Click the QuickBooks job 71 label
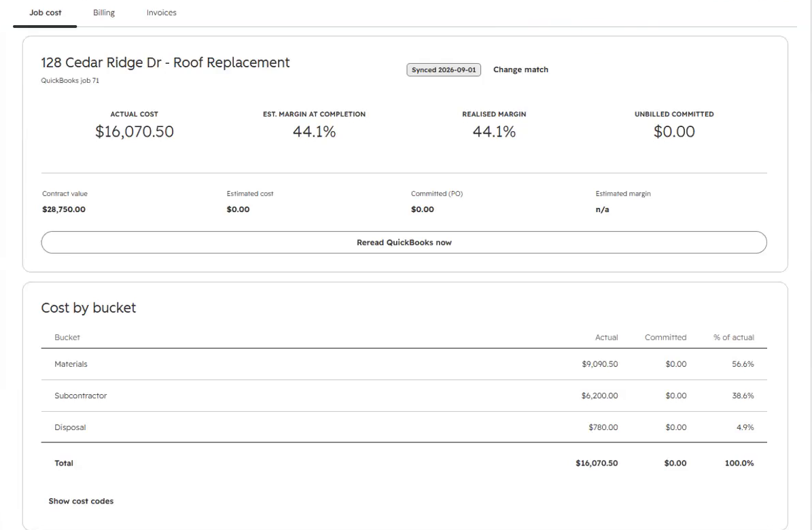812x530 pixels. coord(70,80)
